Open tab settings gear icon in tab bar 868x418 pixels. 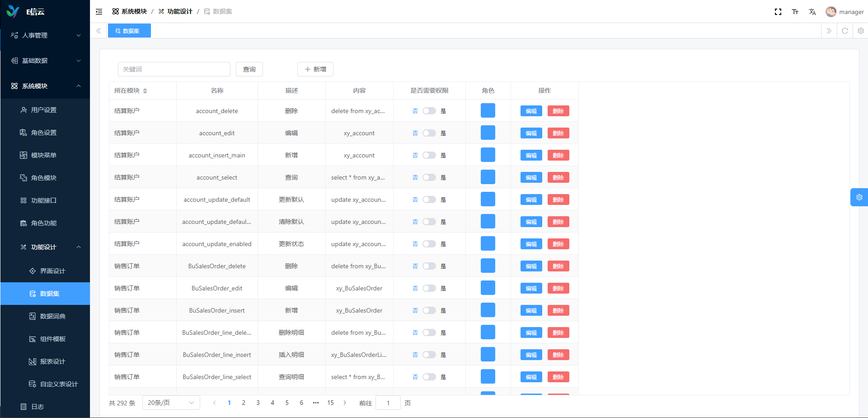click(861, 31)
